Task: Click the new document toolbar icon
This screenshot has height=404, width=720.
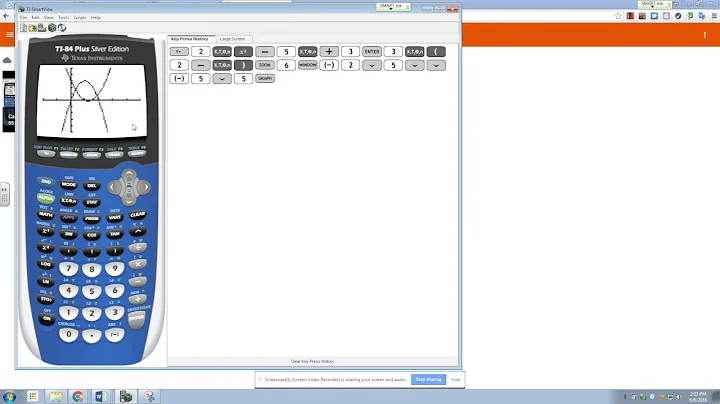Action: point(23,28)
